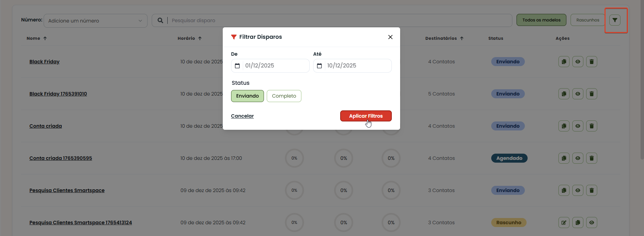Duplicate Conta criada 1765390595 dispatch
644x236 pixels.
pos(564,158)
